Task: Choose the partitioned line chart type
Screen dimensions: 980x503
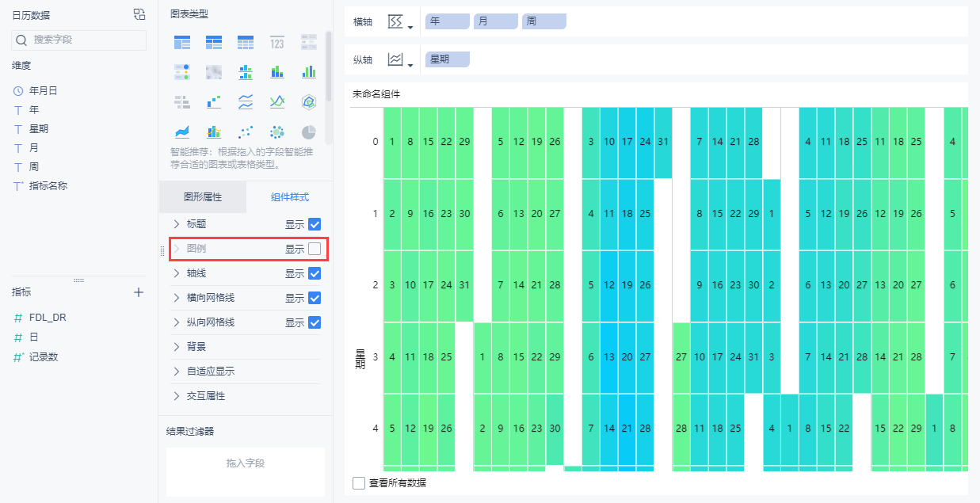Action: click(x=246, y=101)
